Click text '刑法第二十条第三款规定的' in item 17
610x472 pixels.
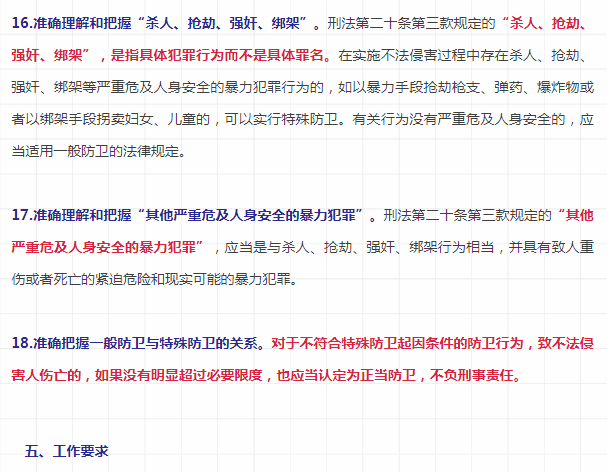[467, 215]
